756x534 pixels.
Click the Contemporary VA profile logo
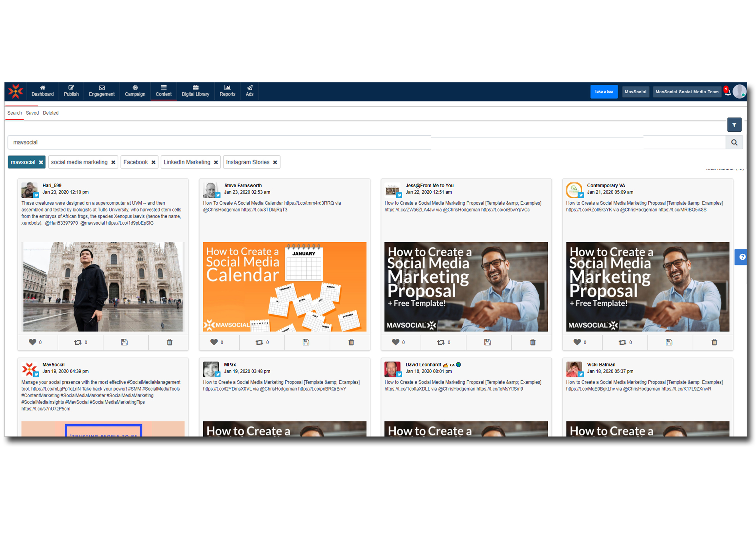574,190
